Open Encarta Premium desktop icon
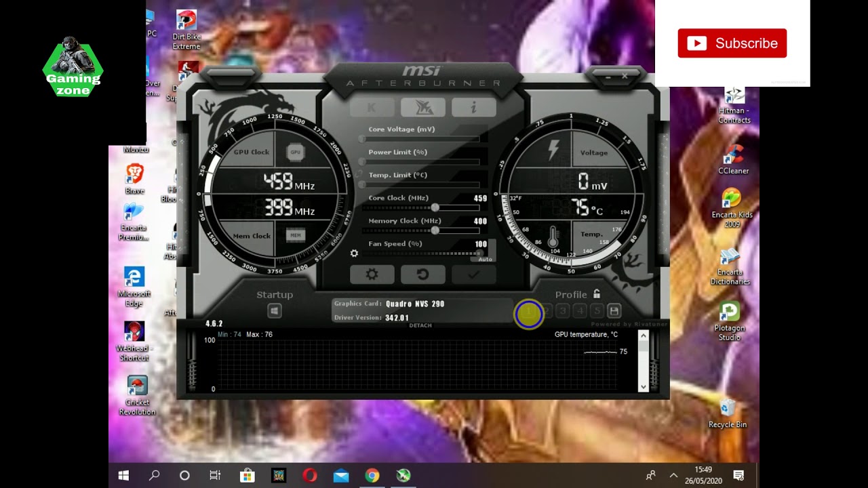Screen dimensions: 868x488 [134, 222]
